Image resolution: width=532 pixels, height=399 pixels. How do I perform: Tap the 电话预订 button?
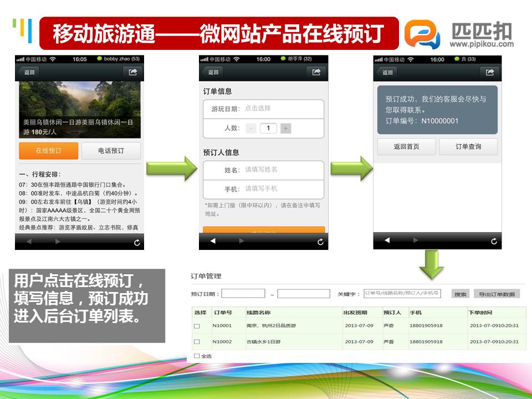coord(111,151)
